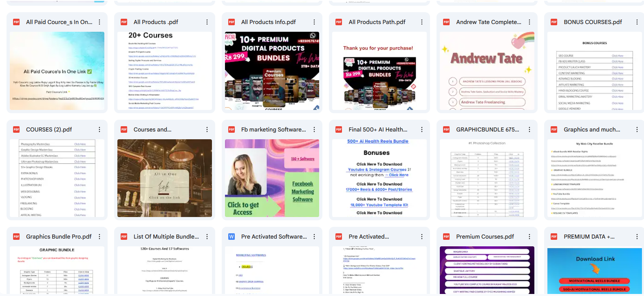Open more actions for All Products Path.pdf
Screen dimensions: 644x296
(422, 22)
